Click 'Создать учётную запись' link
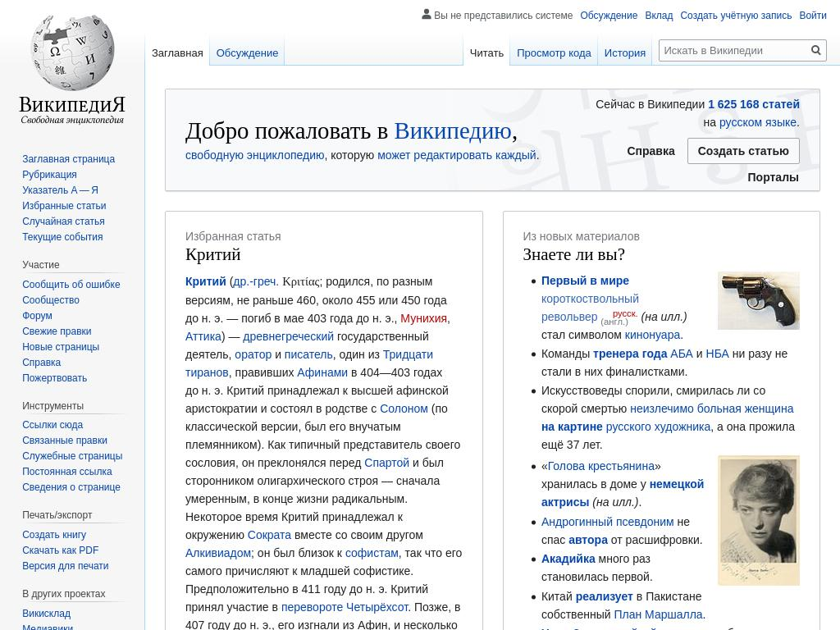 coord(736,16)
